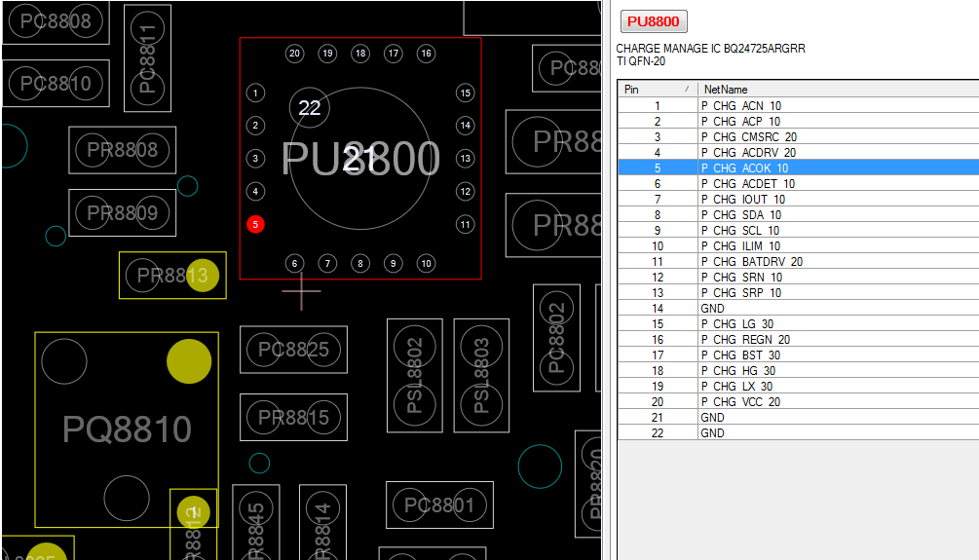The image size is (979, 560).
Task: Select resistor PR8809 on the board
Action: 123,213
